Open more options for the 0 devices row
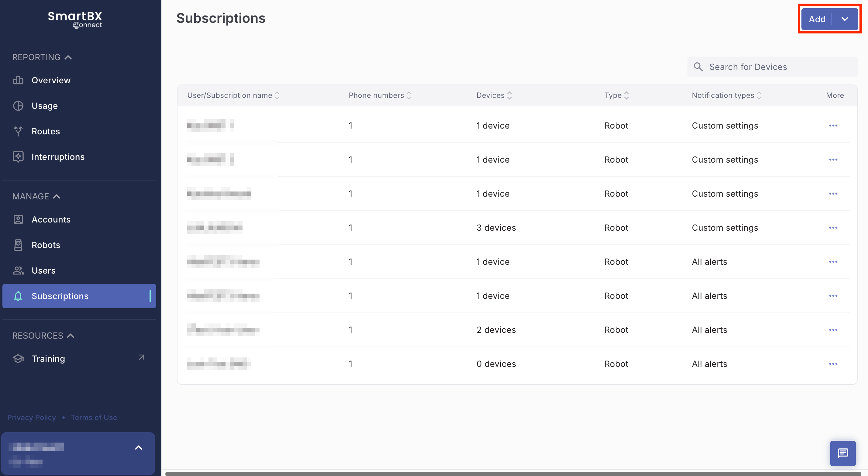Image resolution: width=868 pixels, height=476 pixels. tap(833, 364)
